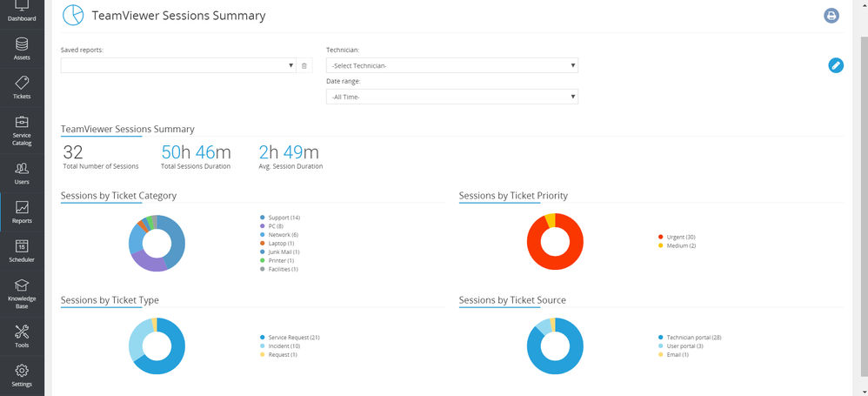Click the Printer (1) legend entry
868x396 pixels.
[277, 260]
